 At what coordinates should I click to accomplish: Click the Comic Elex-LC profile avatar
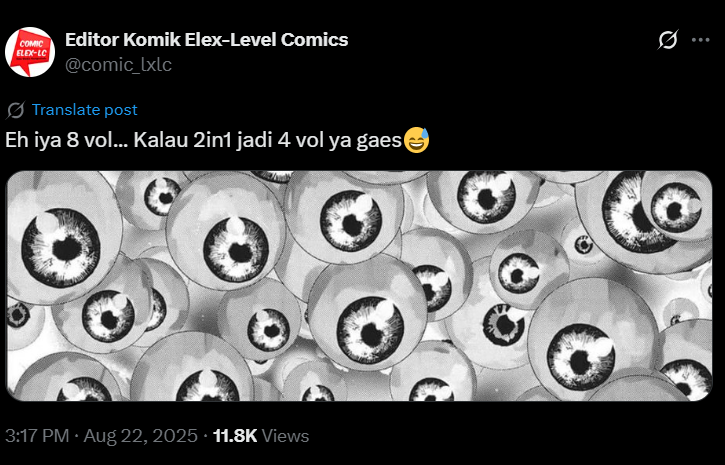point(30,52)
